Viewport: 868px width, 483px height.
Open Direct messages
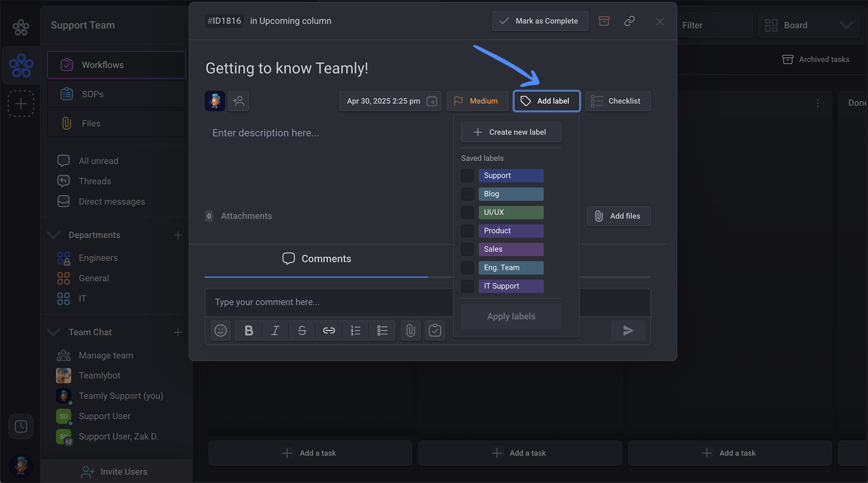point(101,202)
